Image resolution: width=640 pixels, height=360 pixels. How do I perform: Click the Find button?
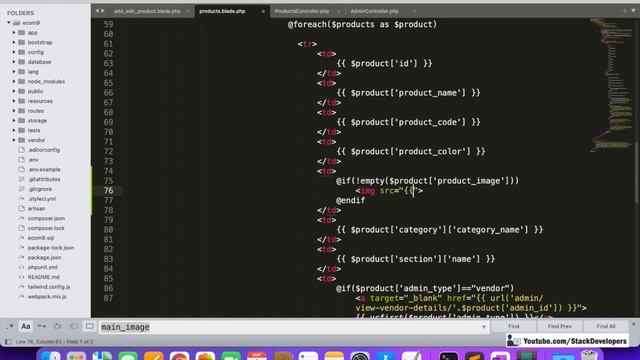click(x=514, y=326)
